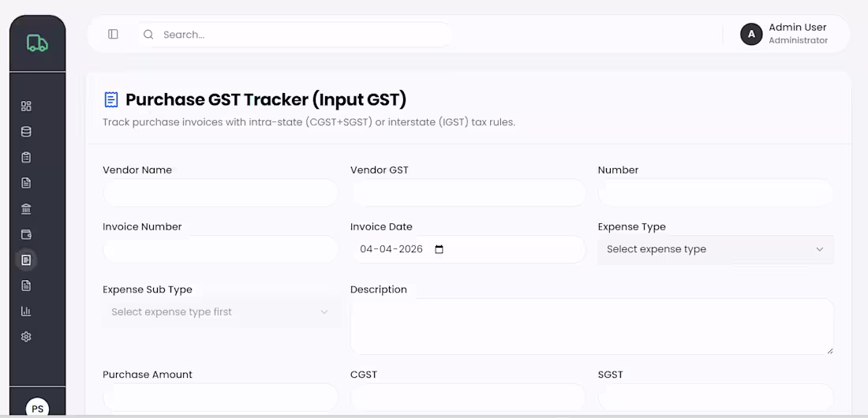868x418 pixels.
Task: Open the dashboard grid icon in sidebar
Action: point(26,106)
